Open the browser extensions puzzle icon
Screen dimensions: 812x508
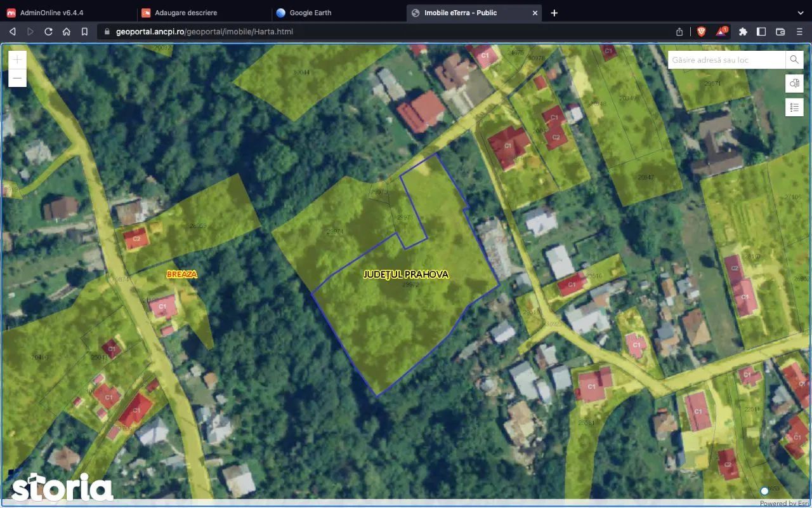743,31
